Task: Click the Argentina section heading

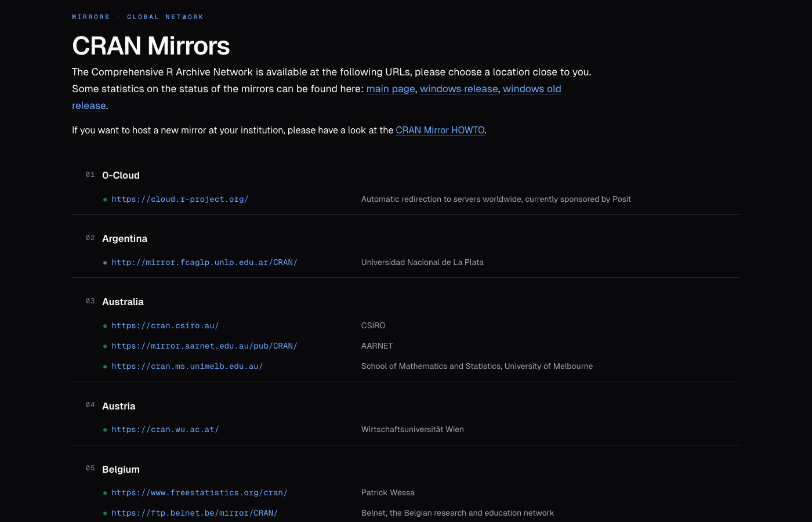Action: coord(125,238)
